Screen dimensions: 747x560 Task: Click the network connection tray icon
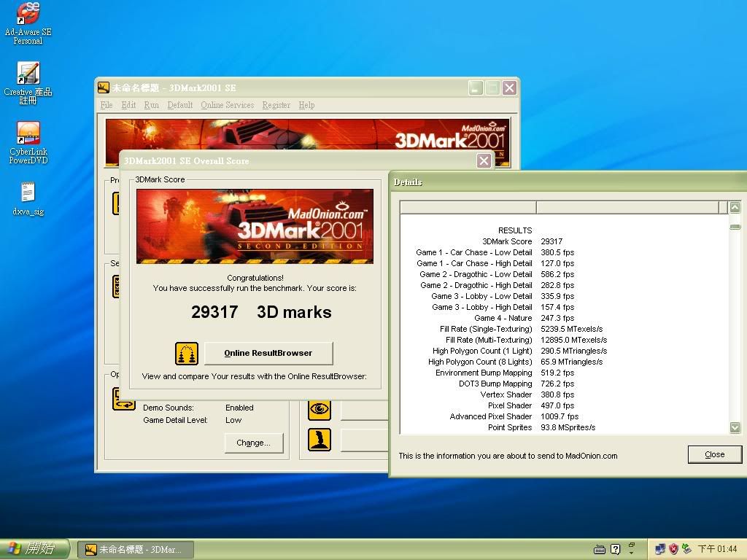[x=660, y=549]
